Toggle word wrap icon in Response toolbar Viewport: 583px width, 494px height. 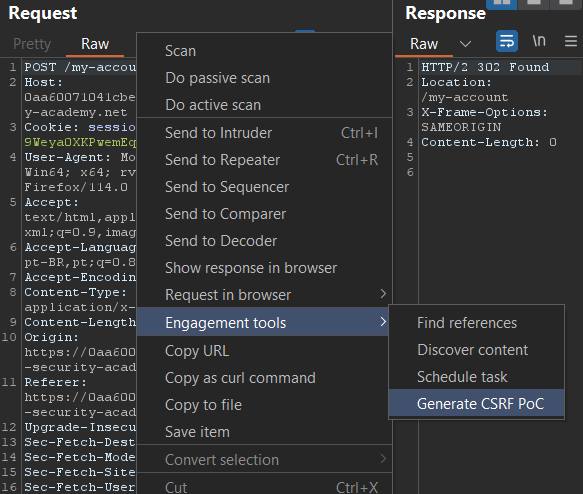tap(507, 41)
